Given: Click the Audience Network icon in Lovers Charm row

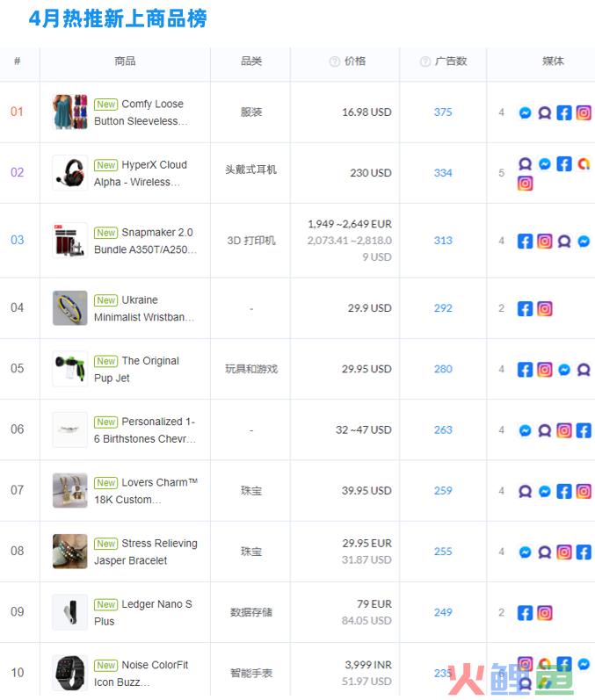Looking at the screenshot, I should point(526,492).
